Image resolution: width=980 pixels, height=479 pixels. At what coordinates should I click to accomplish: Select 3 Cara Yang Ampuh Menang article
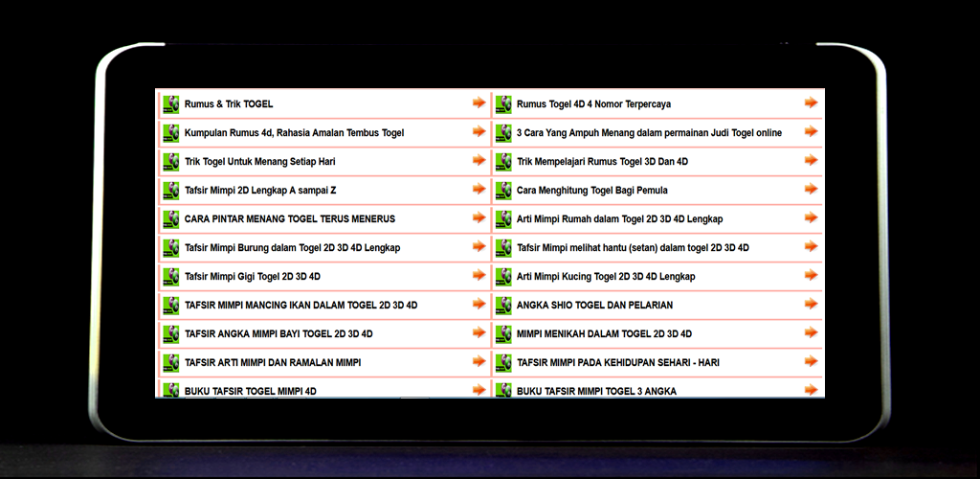click(649, 133)
